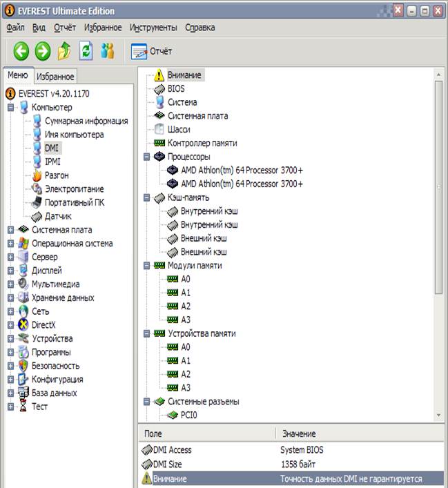Expand the Системная плата node in left menu
The image size is (448, 488).
coord(10,230)
